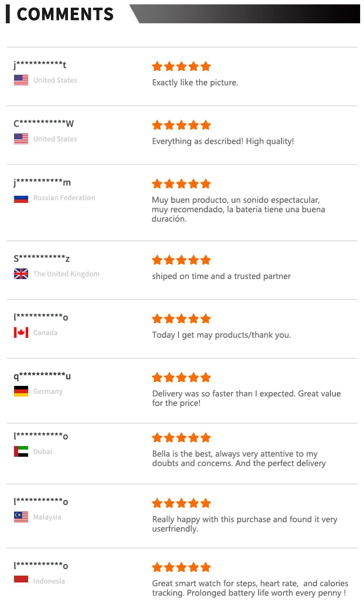364x614 pixels.
Task: Click the Spanish review 'Muy buen producto'
Action: point(238,209)
